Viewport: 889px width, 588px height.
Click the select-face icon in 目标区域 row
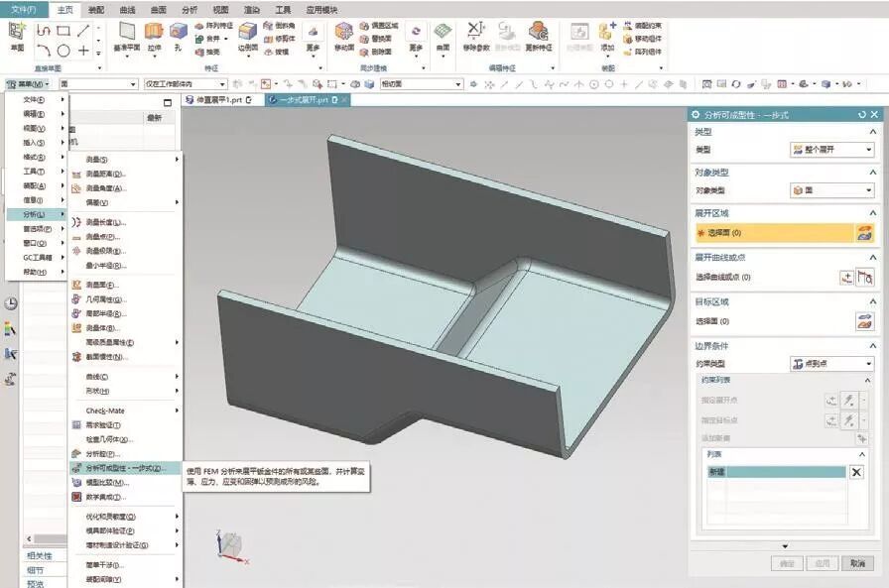(x=864, y=321)
